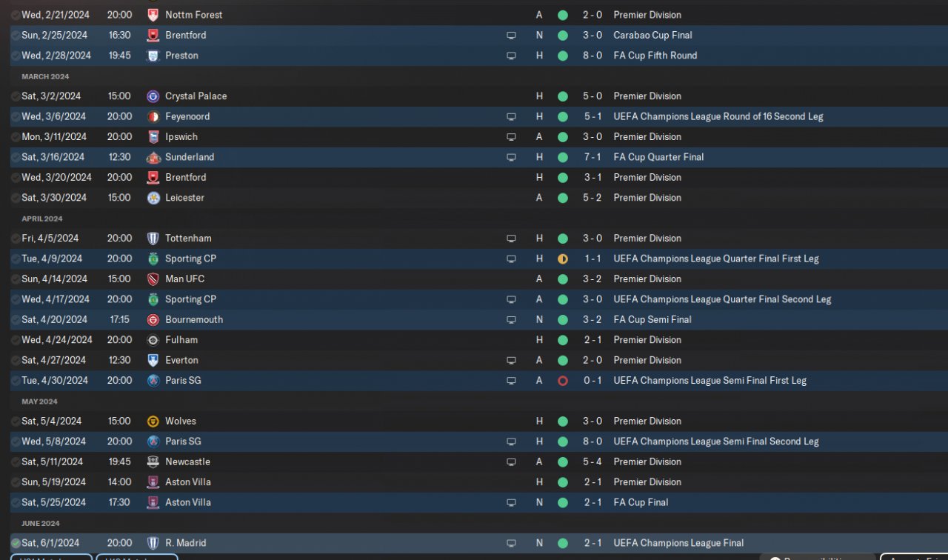
Task: Collapse the APRIL 2024 month section
Action: coord(42,219)
